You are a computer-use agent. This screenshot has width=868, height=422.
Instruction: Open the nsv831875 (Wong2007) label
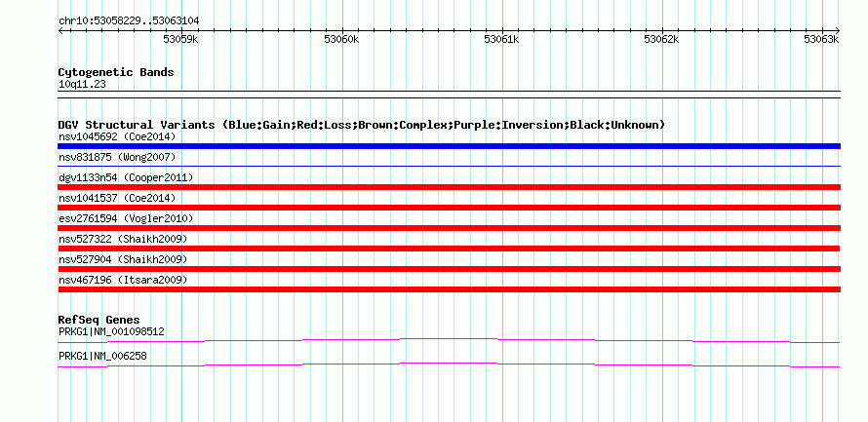tap(117, 157)
